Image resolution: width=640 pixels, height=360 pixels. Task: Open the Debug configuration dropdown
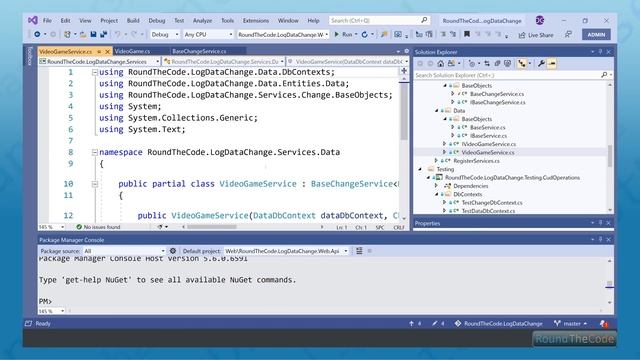165,35
